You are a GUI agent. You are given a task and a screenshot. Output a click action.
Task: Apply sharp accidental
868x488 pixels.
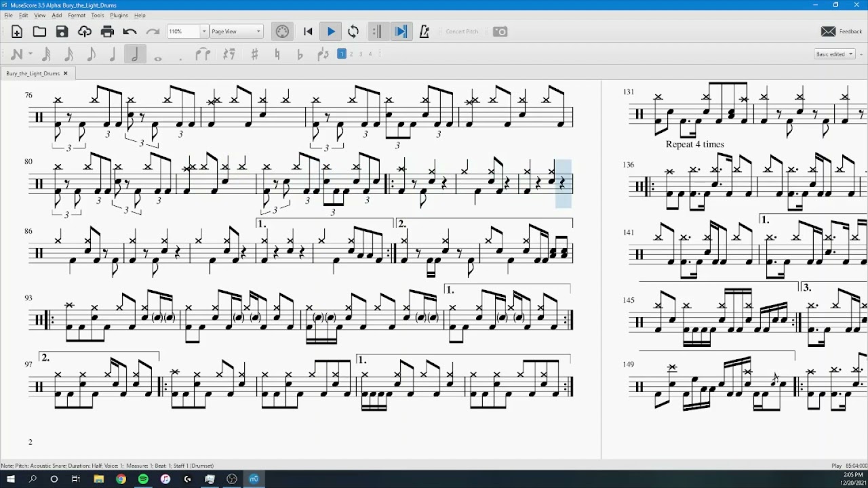[254, 54]
